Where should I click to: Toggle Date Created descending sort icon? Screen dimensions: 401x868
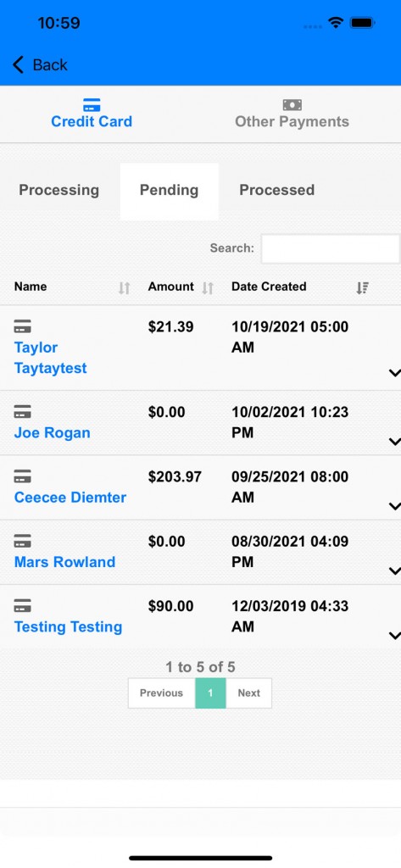pyautogui.click(x=362, y=288)
